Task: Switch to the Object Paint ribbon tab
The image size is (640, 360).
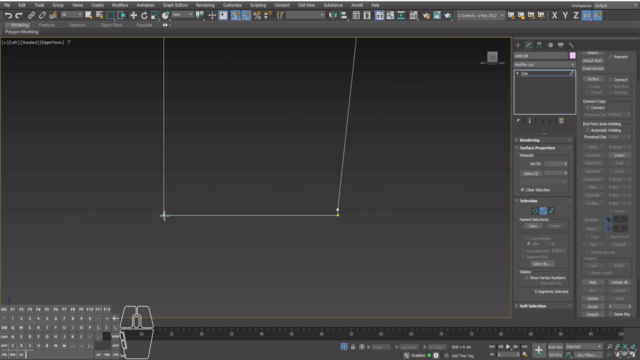Action: pos(111,25)
